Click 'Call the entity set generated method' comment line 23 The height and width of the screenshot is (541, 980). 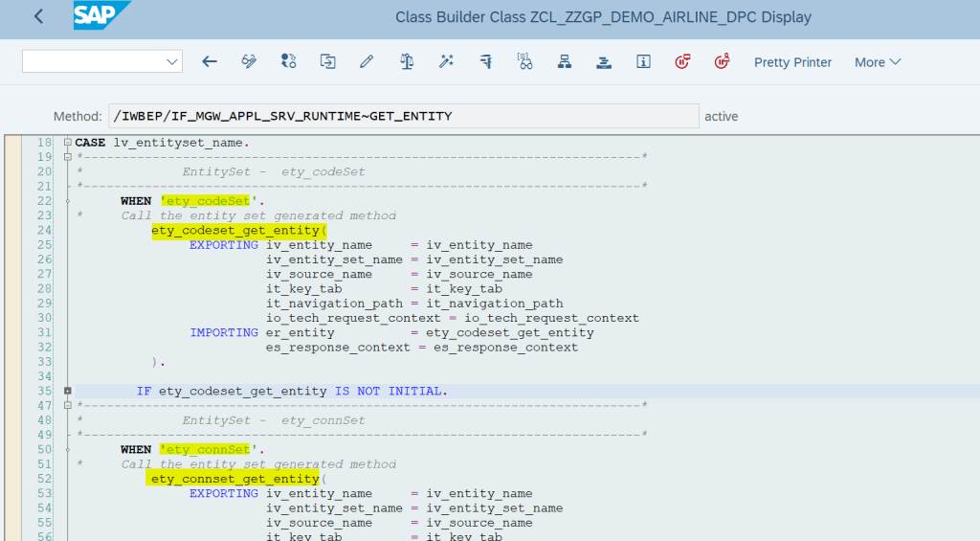coord(258,215)
